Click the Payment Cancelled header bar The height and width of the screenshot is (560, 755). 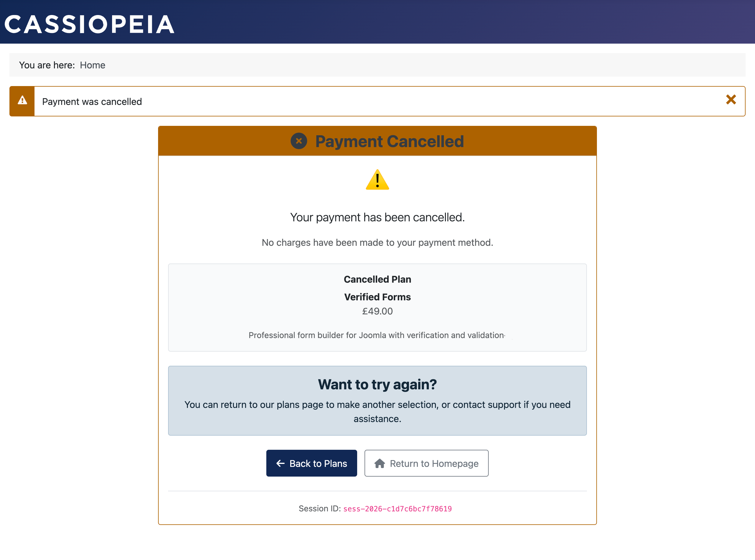click(x=377, y=141)
